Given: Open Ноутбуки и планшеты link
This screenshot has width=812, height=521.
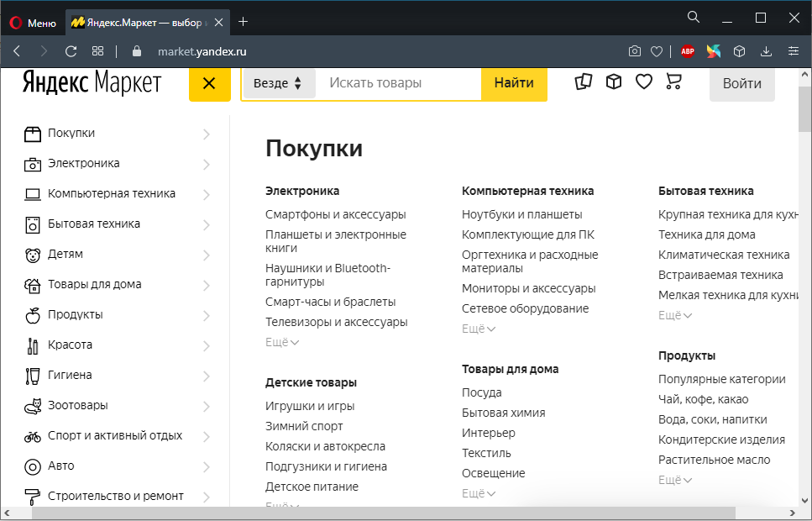Looking at the screenshot, I should click(x=522, y=214).
